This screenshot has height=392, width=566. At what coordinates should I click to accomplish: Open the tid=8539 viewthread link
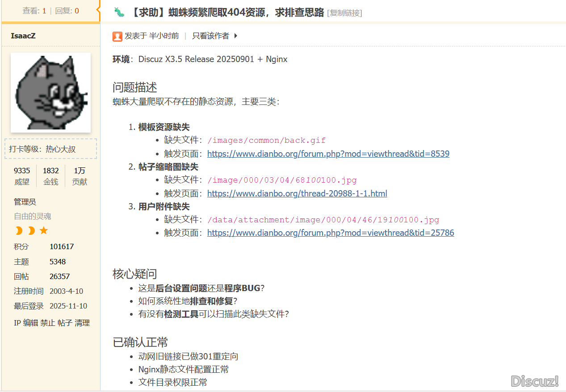328,153
